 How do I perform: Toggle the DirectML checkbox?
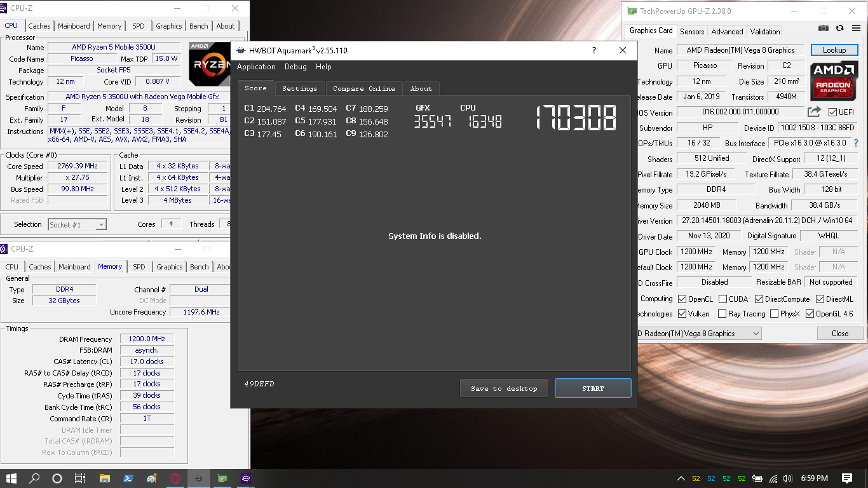point(820,299)
